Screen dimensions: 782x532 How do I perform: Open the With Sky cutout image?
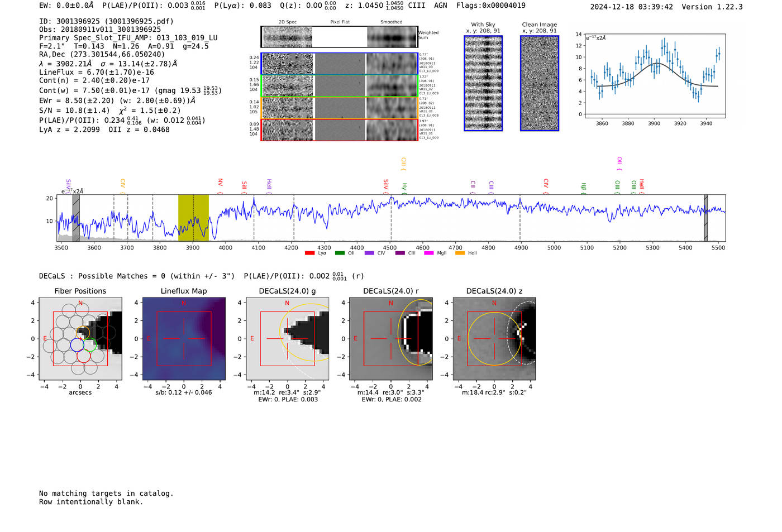[x=483, y=83]
